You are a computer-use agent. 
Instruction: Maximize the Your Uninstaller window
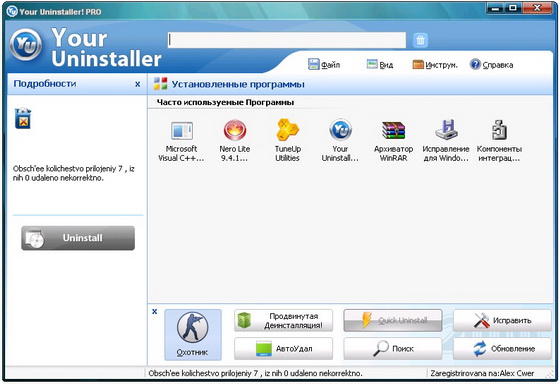click(x=514, y=8)
